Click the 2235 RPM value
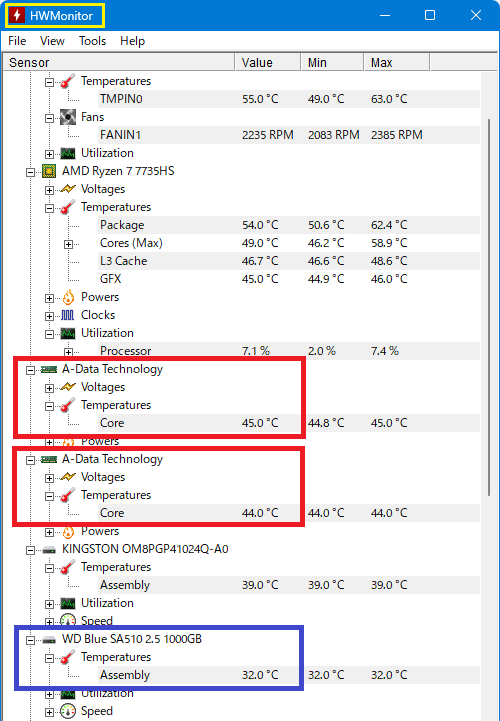This screenshot has width=500, height=721. tap(268, 135)
